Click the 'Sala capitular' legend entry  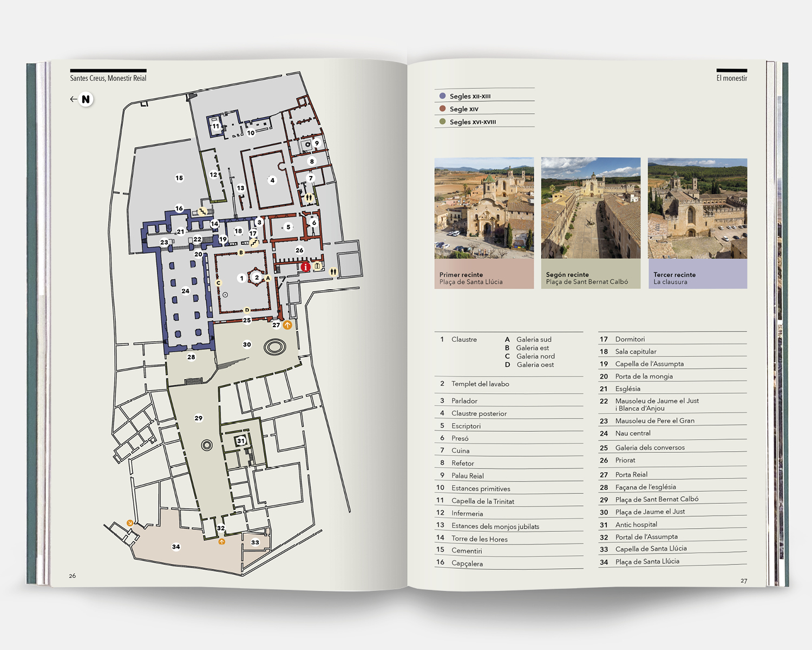pos(636,352)
